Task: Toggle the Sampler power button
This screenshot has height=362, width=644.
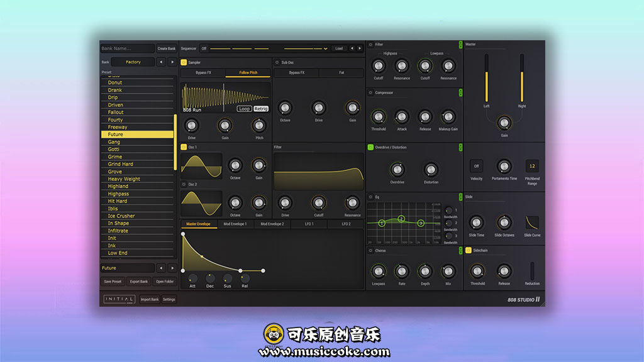Action: pos(184,63)
